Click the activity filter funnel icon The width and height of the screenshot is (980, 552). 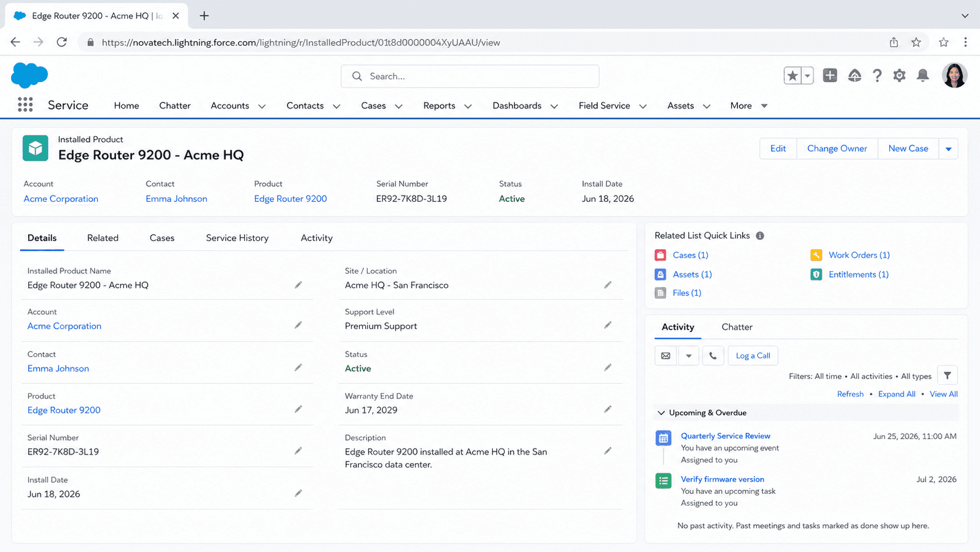coord(947,375)
